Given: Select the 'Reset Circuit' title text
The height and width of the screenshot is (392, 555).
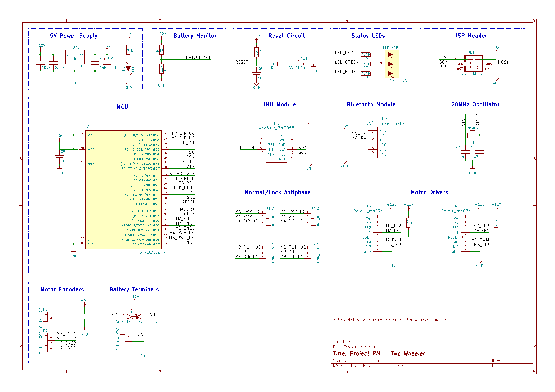Looking at the screenshot, I should click(287, 36).
